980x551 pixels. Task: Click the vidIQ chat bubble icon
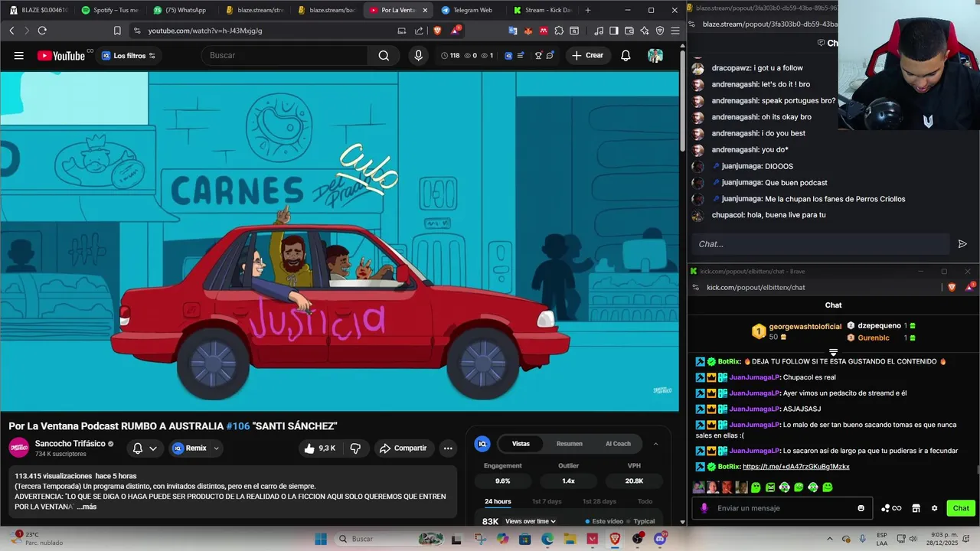pyautogui.click(x=550, y=55)
